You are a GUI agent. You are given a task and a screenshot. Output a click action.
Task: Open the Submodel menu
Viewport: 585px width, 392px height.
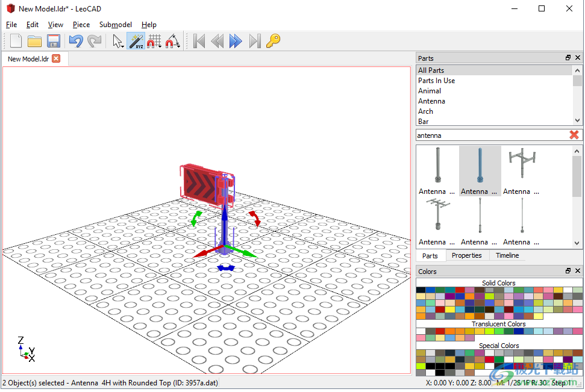coord(115,25)
